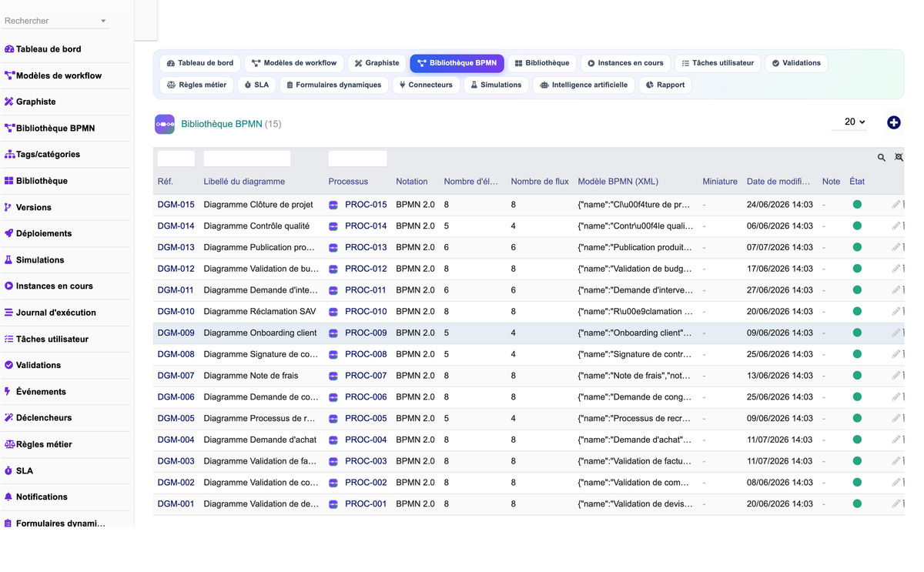Open the PROC-005 process link
This screenshot has width=924, height=572.
pyautogui.click(x=366, y=419)
